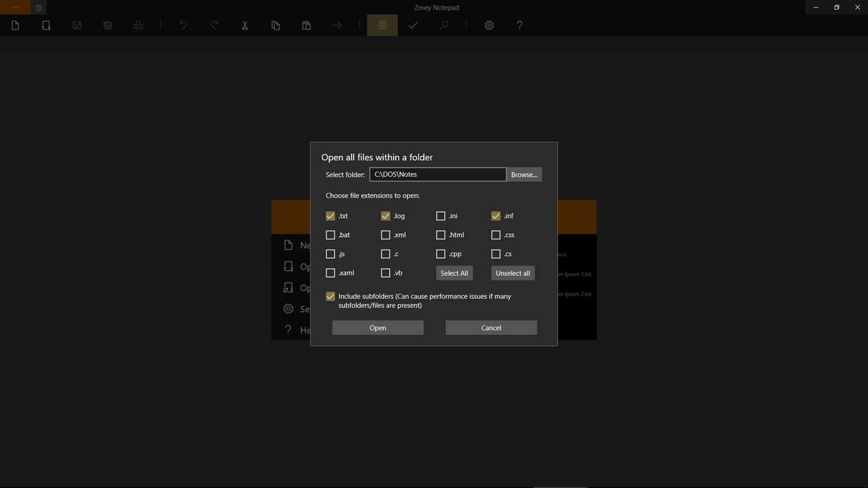Viewport: 868px width, 488px height.
Task: Open the three-dots menu in title bar
Action: pos(16,7)
